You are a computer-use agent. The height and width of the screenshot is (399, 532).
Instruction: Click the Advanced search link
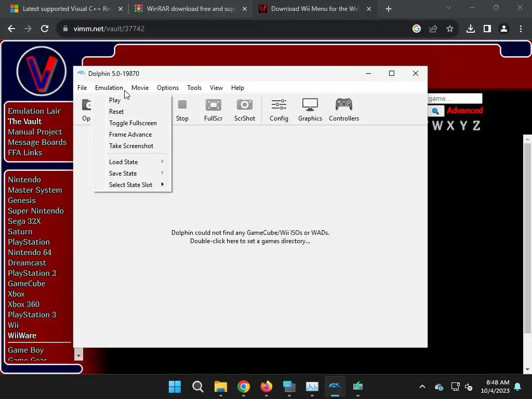coord(464,111)
